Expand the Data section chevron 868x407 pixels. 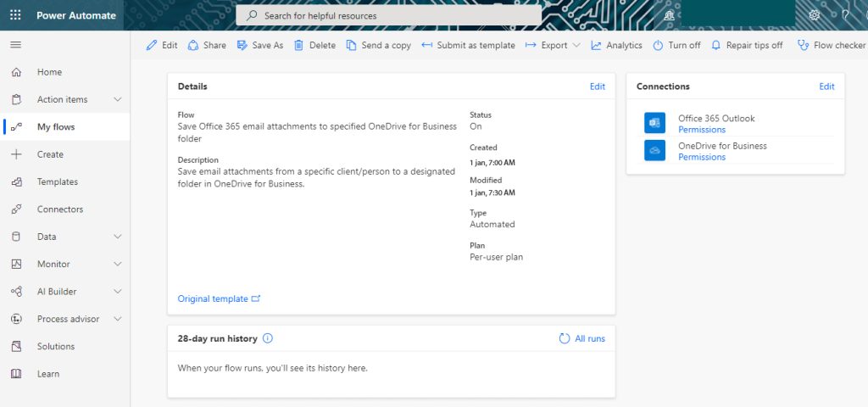point(117,237)
